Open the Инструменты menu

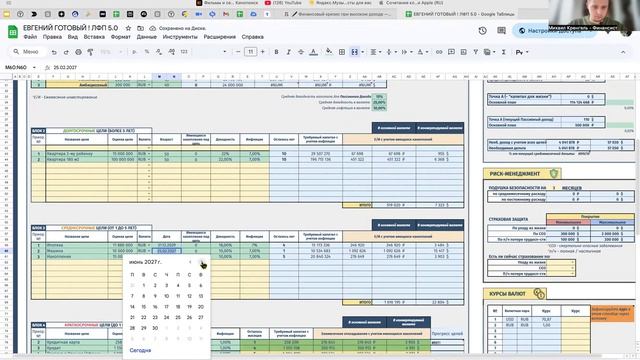180,37
